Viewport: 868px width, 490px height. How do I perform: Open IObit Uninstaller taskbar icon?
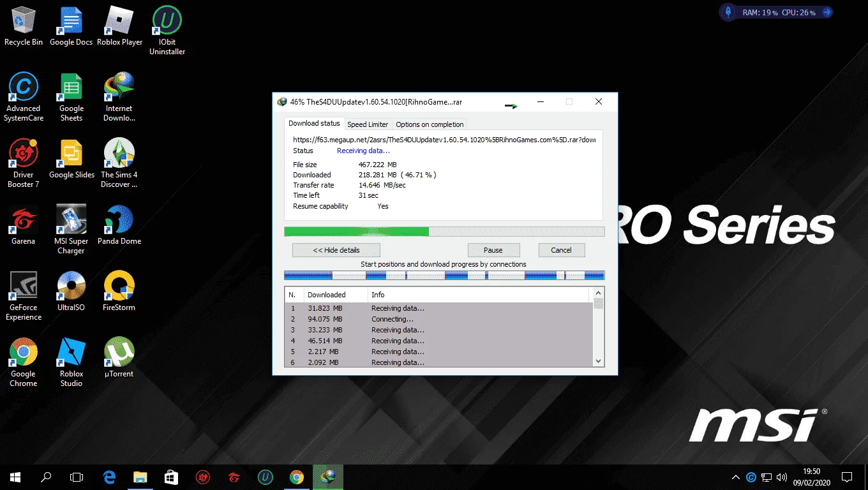(x=266, y=477)
